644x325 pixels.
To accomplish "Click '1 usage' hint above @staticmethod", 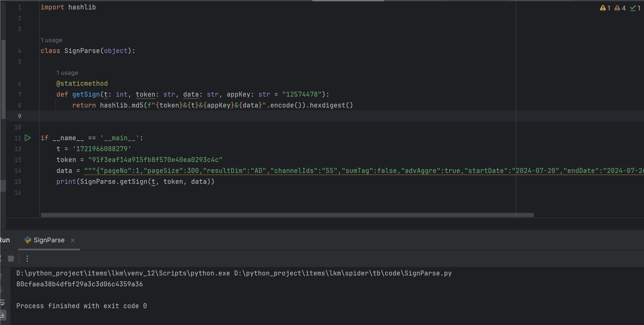I will (x=67, y=73).
